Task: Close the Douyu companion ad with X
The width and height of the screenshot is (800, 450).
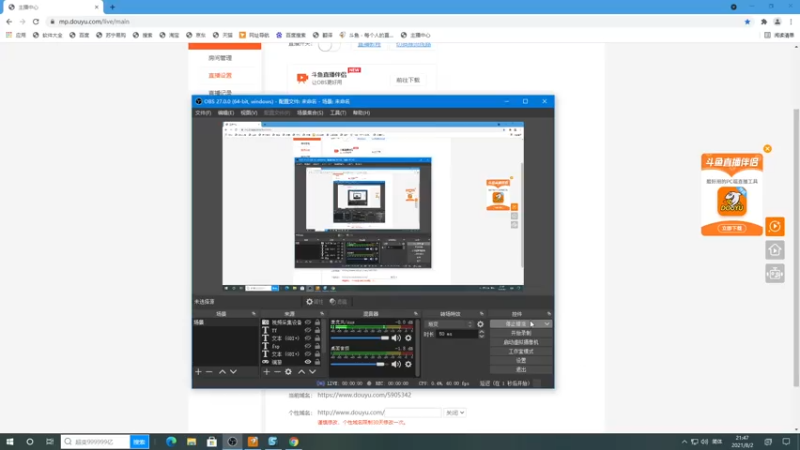Action: coord(767,149)
